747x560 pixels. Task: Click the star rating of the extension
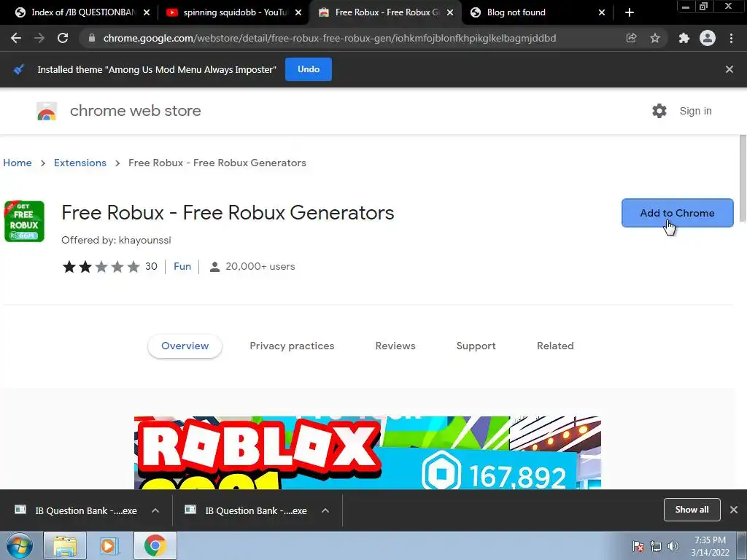[x=101, y=267]
